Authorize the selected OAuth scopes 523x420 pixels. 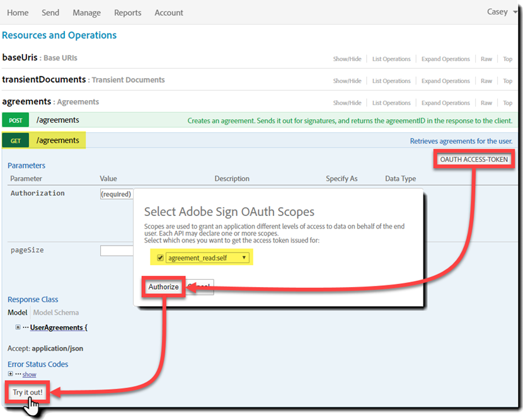coord(163,287)
